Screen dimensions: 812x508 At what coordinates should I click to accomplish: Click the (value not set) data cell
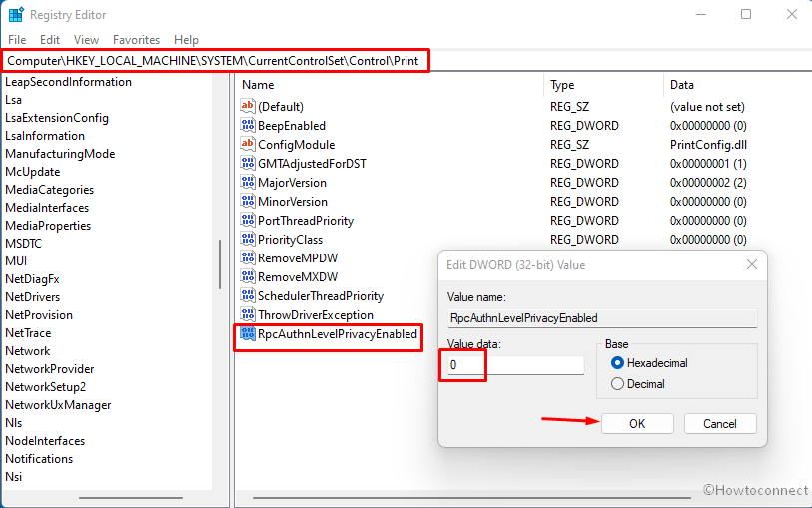tap(707, 107)
